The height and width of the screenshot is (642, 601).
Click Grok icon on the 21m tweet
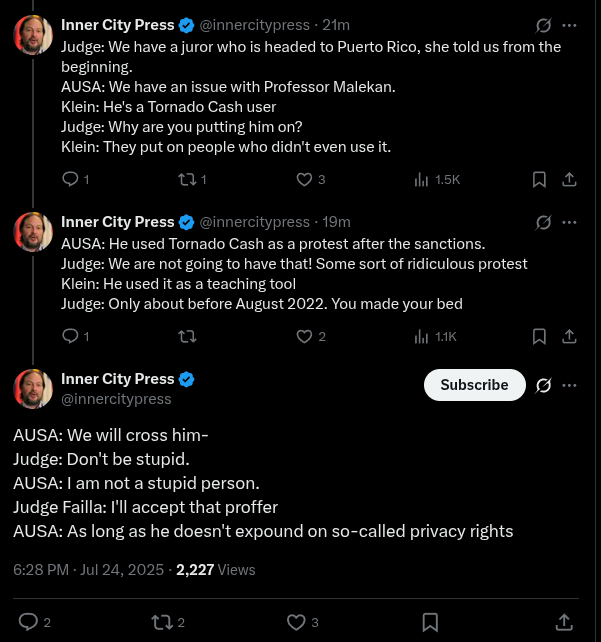(x=544, y=25)
